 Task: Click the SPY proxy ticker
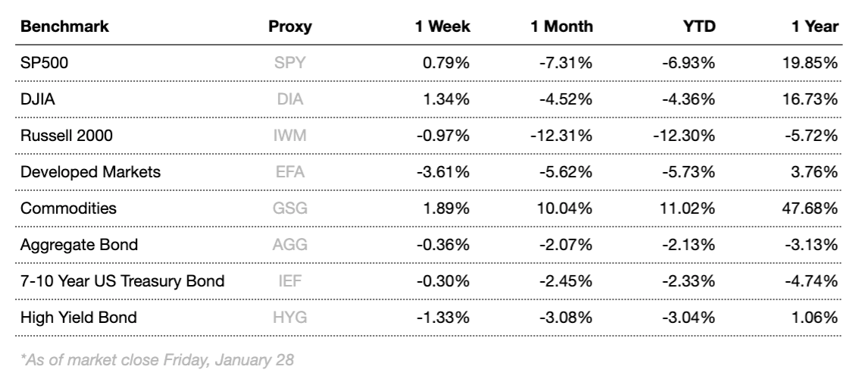(290, 62)
